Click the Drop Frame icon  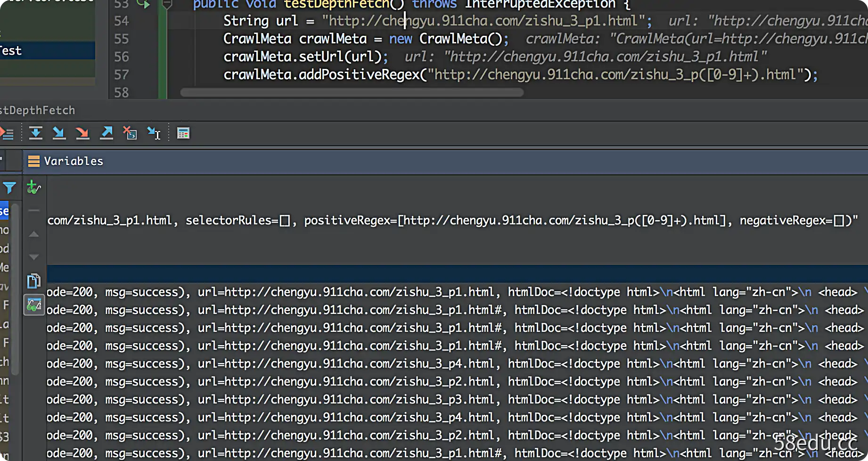[x=130, y=133]
